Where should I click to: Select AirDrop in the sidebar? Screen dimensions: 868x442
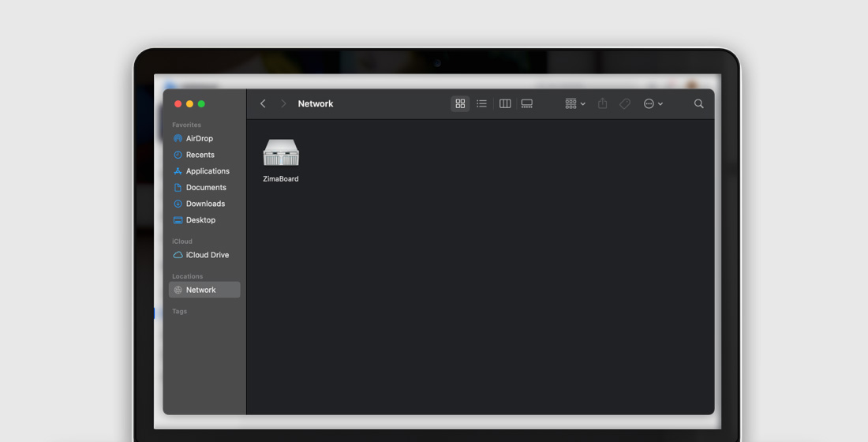point(204,138)
